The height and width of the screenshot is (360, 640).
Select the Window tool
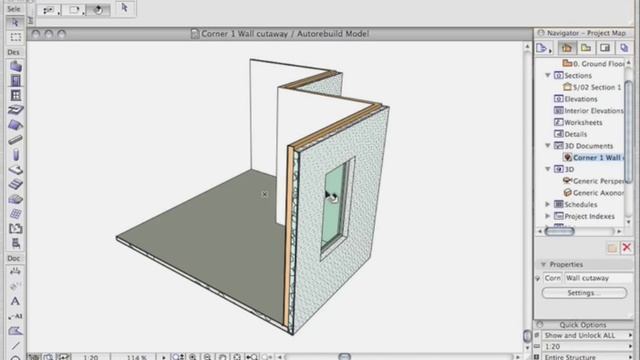15,96
